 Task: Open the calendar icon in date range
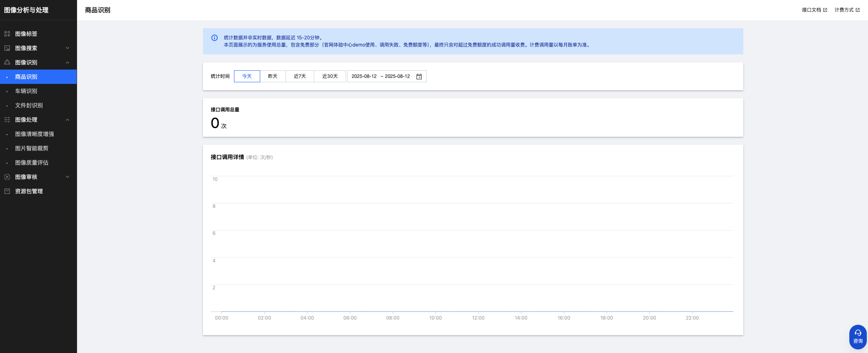tap(419, 76)
